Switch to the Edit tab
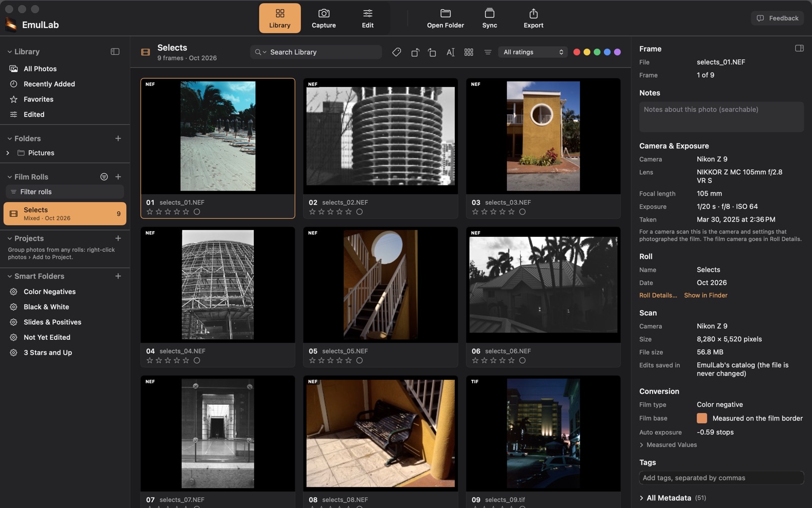The width and height of the screenshot is (812, 508). pyautogui.click(x=368, y=18)
